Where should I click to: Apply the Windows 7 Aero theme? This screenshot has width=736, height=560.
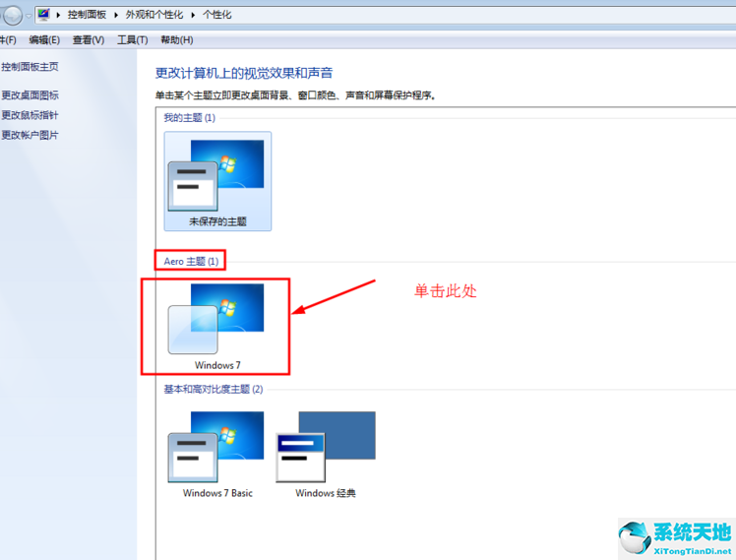(217, 326)
